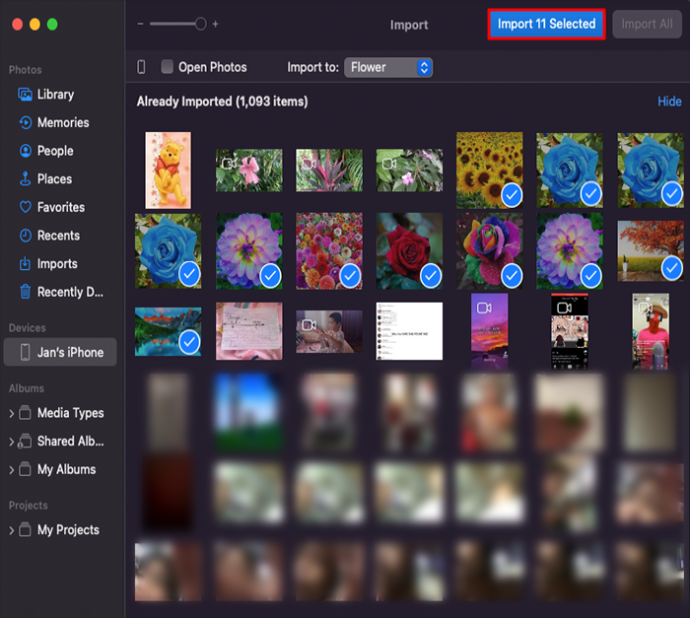Open Recents clock icon
The width and height of the screenshot is (690, 618).
[x=26, y=235]
